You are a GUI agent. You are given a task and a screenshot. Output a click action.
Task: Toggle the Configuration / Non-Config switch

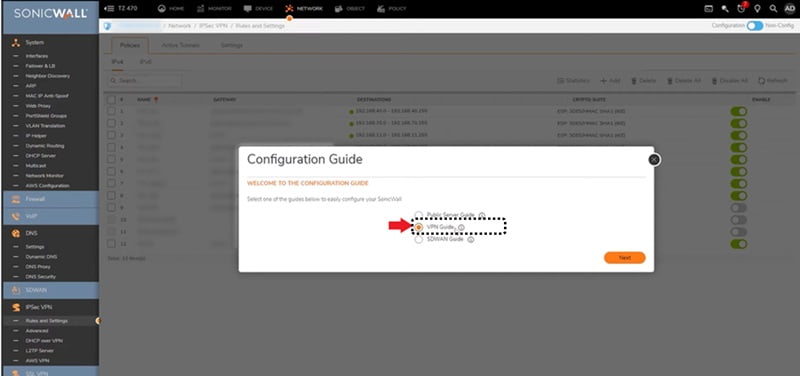tap(755, 26)
